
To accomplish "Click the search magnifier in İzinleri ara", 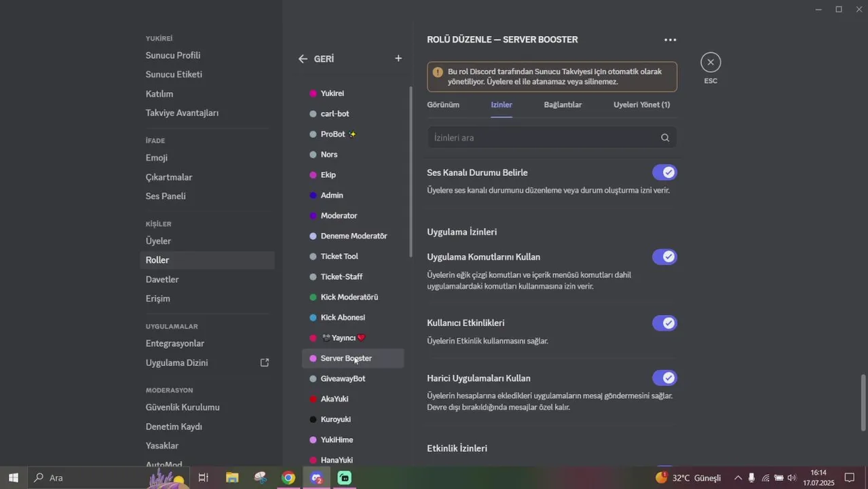I will [665, 138].
